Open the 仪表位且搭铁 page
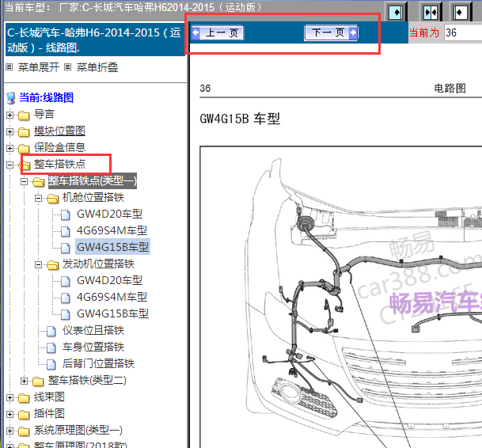This screenshot has width=482, height=448. click(x=93, y=330)
